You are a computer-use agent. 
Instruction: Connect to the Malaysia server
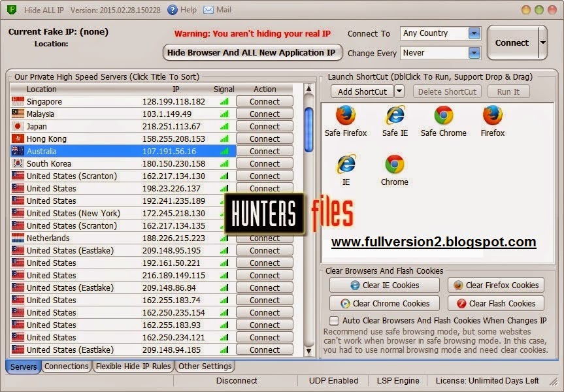coord(265,114)
